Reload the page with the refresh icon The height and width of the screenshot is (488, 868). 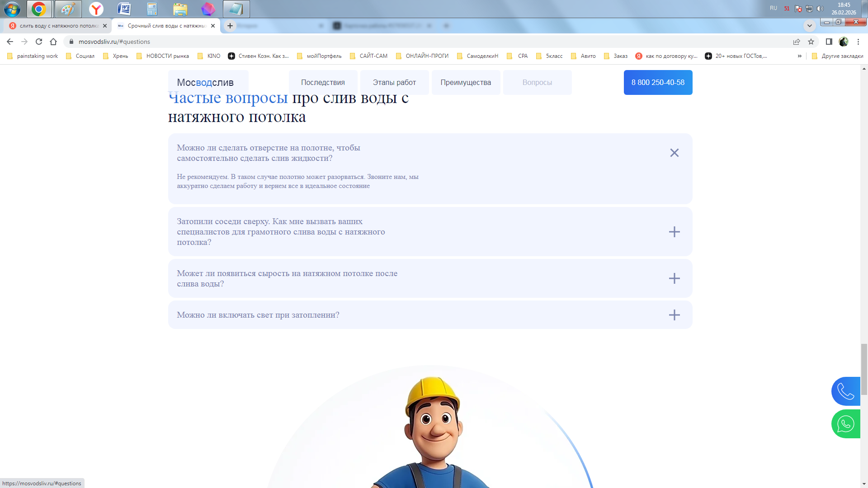pyautogui.click(x=39, y=42)
